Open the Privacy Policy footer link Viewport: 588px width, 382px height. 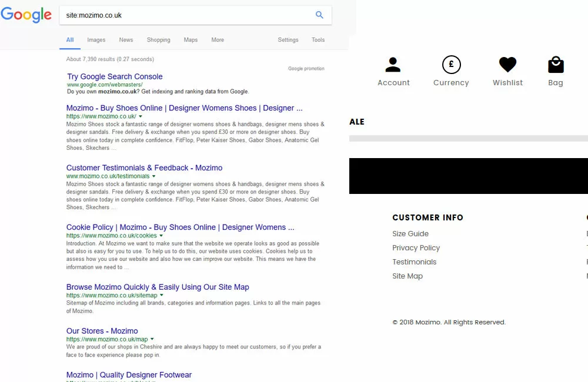tap(416, 248)
